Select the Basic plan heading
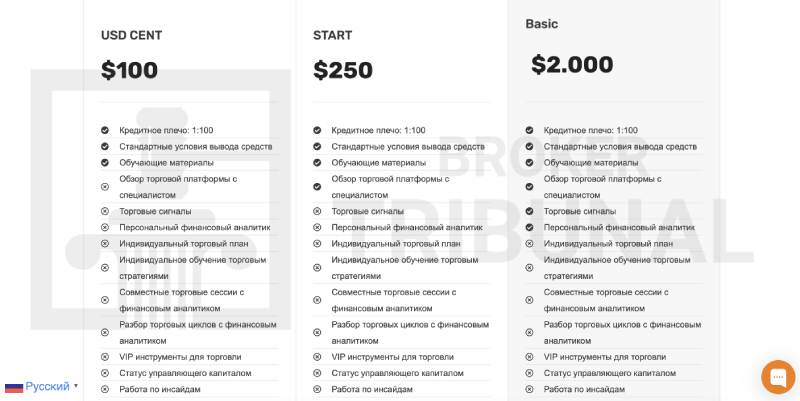The height and width of the screenshot is (401, 800). click(x=541, y=23)
